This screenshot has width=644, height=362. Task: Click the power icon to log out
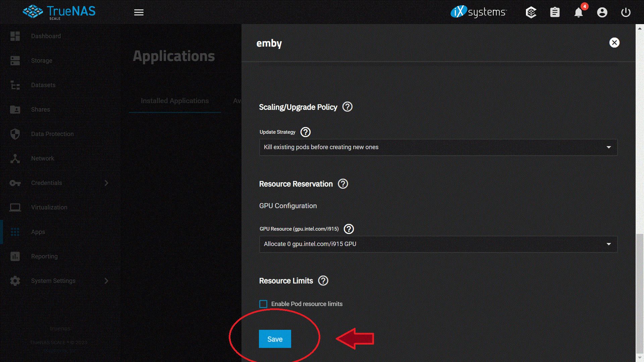pos(626,12)
